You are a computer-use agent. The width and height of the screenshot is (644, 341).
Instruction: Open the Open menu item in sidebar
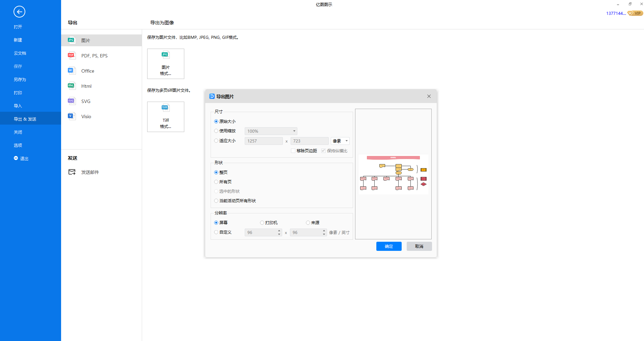tap(18, 27)
